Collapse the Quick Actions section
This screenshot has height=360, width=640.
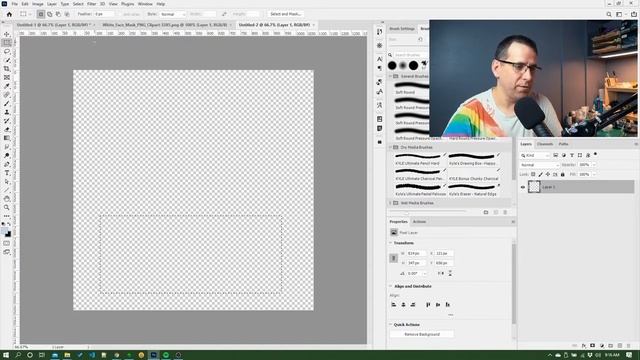click(x=390, y=324)
